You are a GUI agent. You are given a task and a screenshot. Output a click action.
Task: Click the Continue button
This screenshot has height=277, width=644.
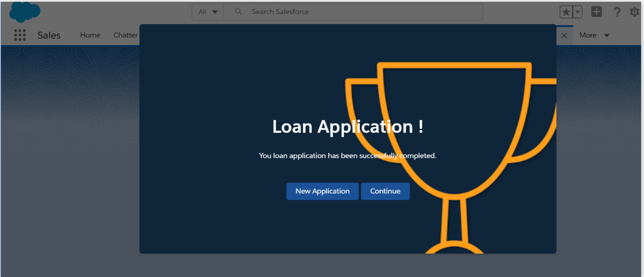click(x=385, y=191)
